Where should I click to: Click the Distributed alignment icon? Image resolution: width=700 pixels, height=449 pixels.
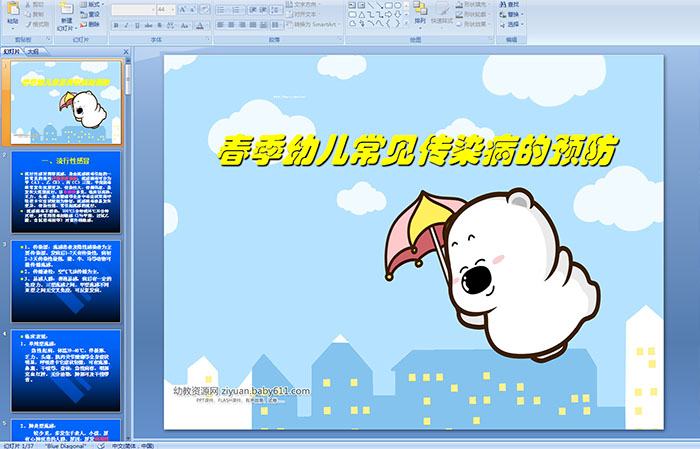click(263, 25)
